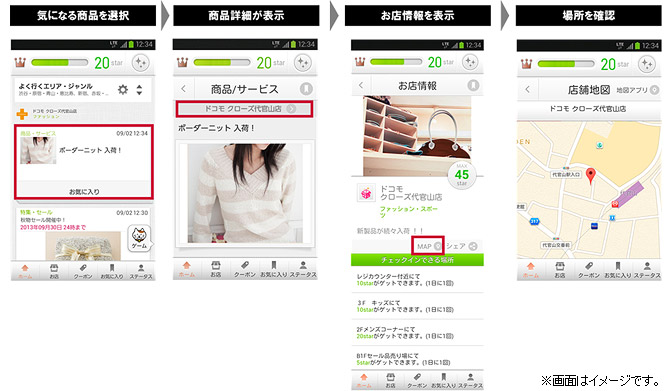Tap the cat ゲーム game icon

(x=139, y=238)
